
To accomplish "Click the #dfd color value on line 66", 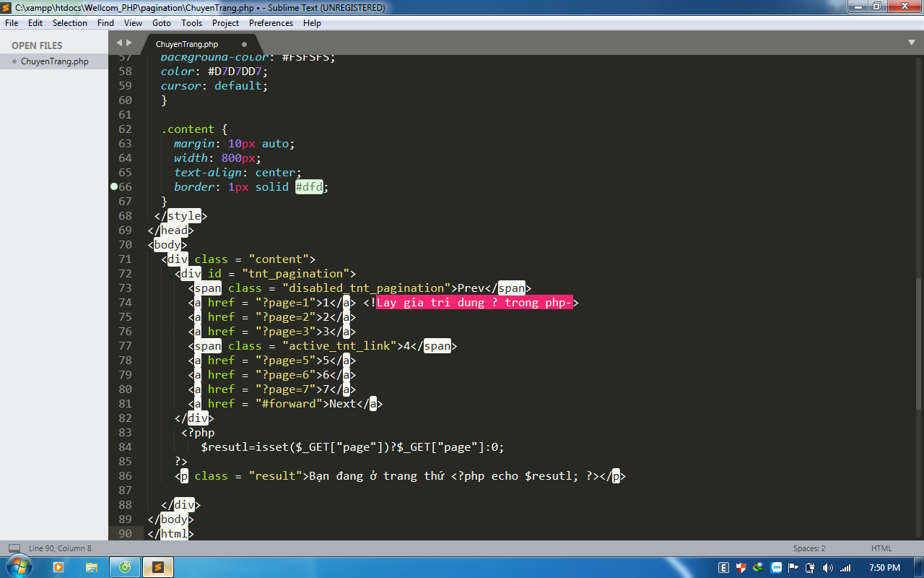I will point(309,187).
